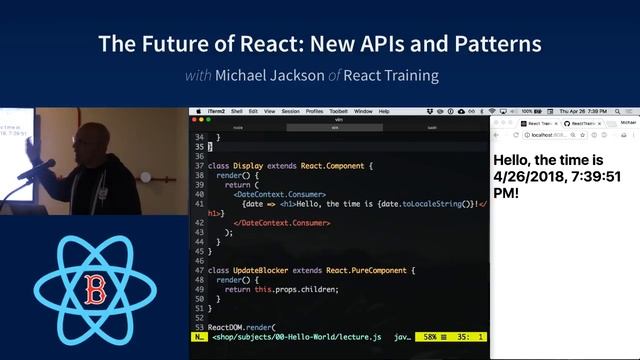Click the Michael profile button in browser
This screenshot has height=360, width=640.
[628, 122]
